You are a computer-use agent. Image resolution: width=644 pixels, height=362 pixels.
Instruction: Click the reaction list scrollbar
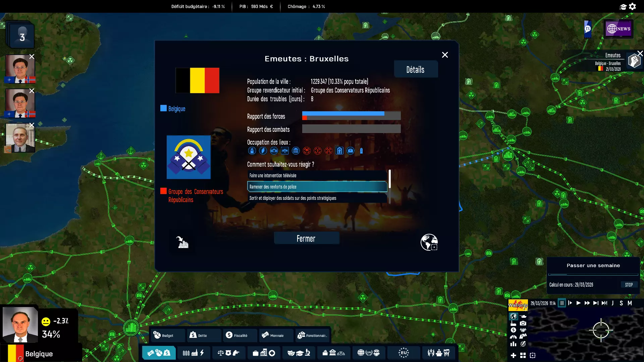[x=389, y=179]
